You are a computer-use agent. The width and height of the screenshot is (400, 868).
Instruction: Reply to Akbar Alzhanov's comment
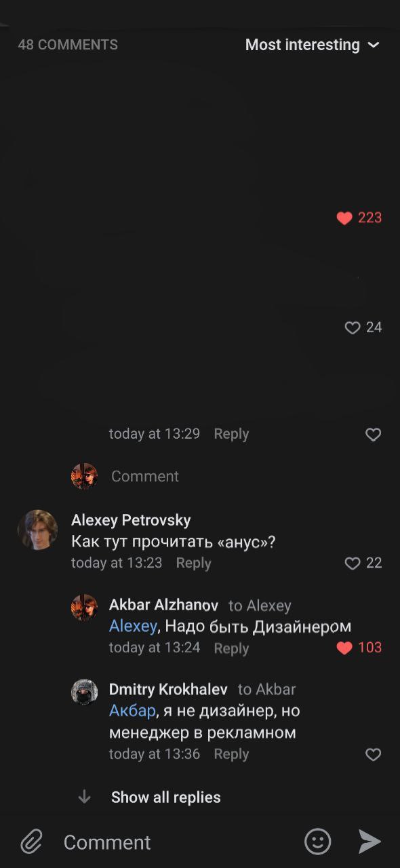point(231,648)
